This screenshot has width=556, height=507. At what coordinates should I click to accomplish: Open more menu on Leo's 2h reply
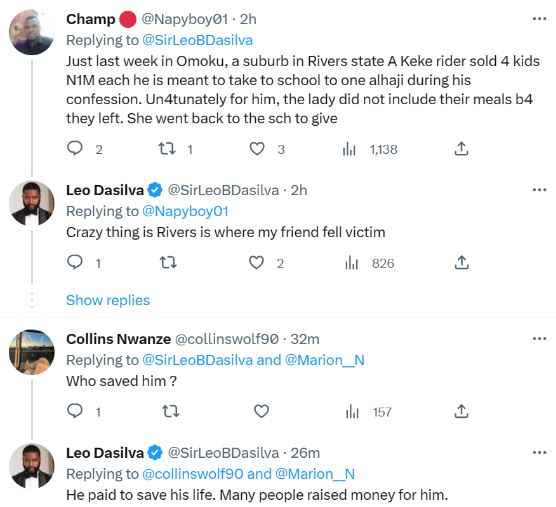pyautogui.click(x=539, y=190)
